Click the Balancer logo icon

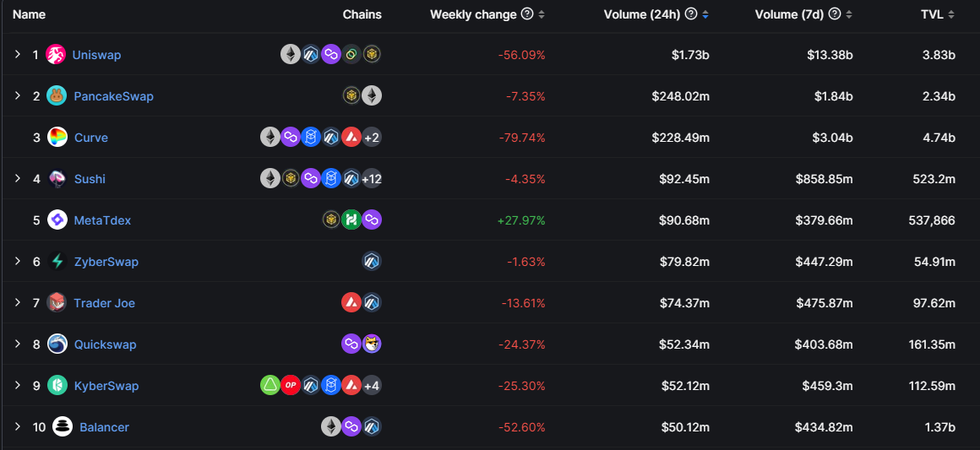coord(63,427)
